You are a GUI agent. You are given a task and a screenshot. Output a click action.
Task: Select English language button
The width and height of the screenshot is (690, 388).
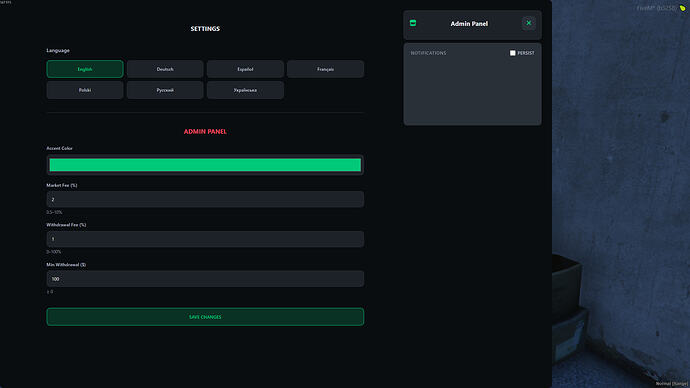[85, 69]
